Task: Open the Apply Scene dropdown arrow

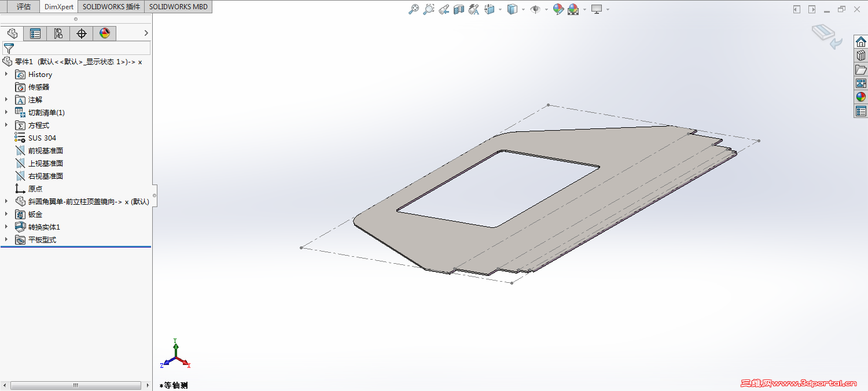Action: pos(584,9)
